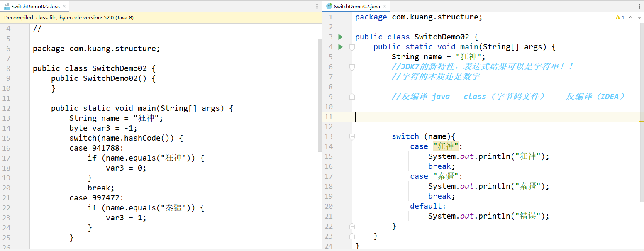644x251 pixels.
Task: Click 'case "秦疆":' in the right editor
Action: tap(436, 176)
